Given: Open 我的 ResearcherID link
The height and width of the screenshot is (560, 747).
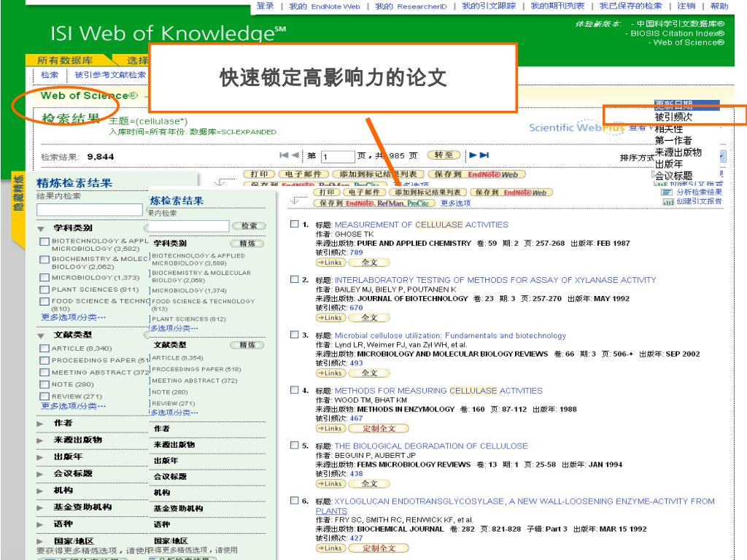Looking at the screenshot, I should (411, 6).
